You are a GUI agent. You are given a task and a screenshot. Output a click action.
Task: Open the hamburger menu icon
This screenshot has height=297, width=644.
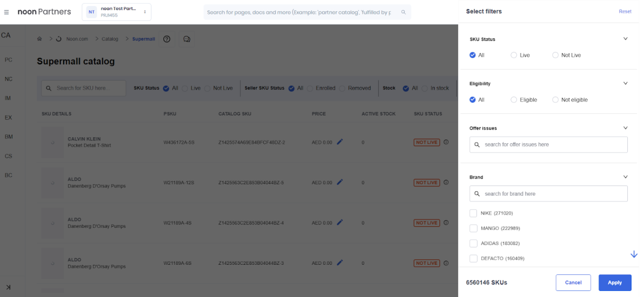pyautogui.click(x=6, y=12)
